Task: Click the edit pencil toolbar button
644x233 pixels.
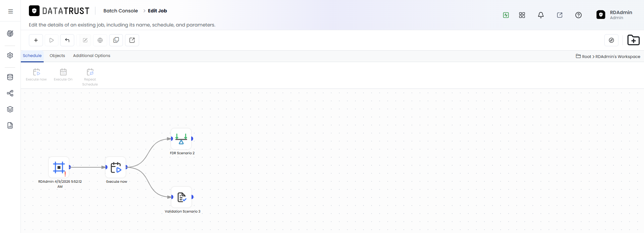Action: pos(85,40)
